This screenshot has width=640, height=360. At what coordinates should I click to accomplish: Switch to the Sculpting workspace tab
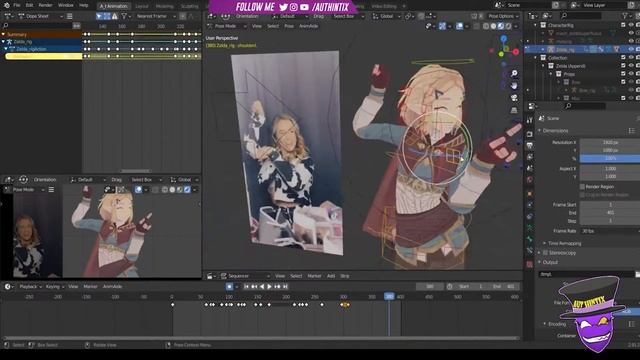click(x=189, y=6)
